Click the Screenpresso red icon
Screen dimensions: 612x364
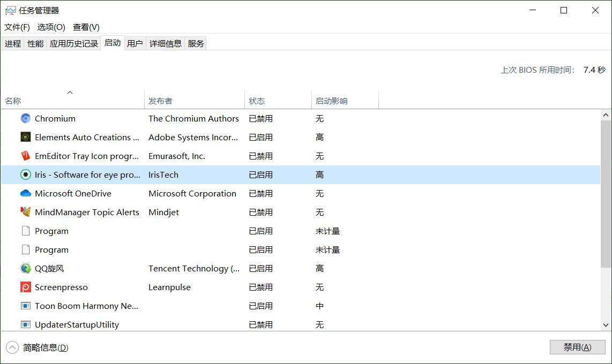click(25, 287)
